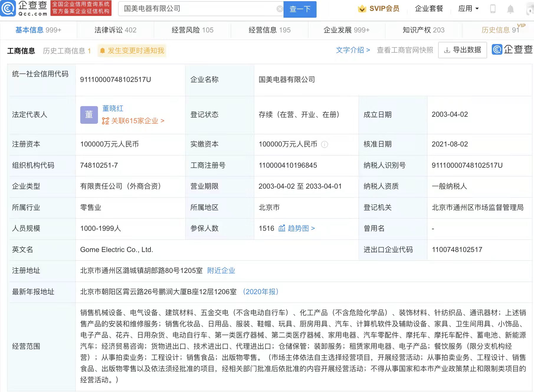534x392 pixels.
Task: Open the 董晓红 name link
Action: [x=113, y=108]
